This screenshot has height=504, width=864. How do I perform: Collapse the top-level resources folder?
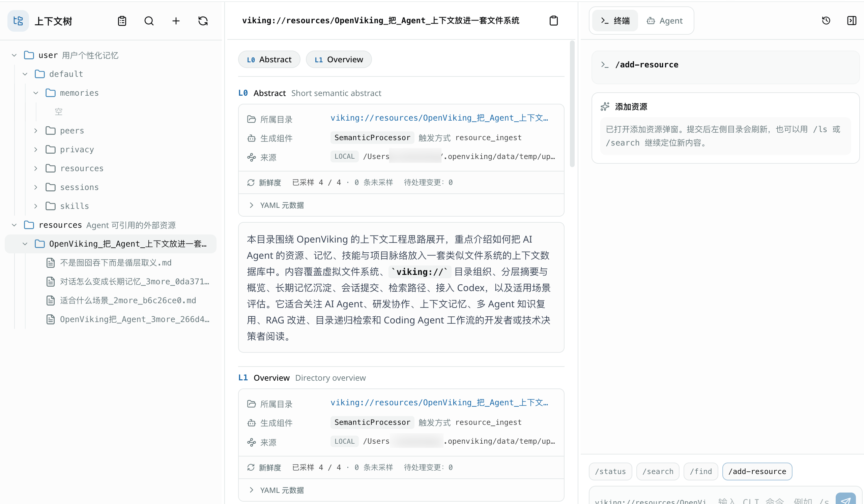pos(14,225)
